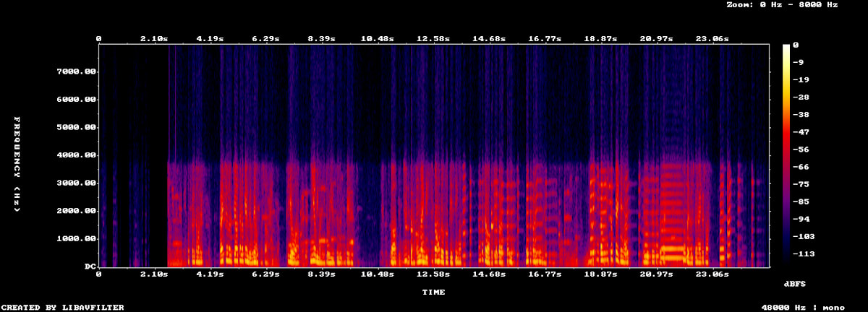
Task: Click the Zoom: 0 Hz - 8000 Hz label
Action: coord(782,4)
